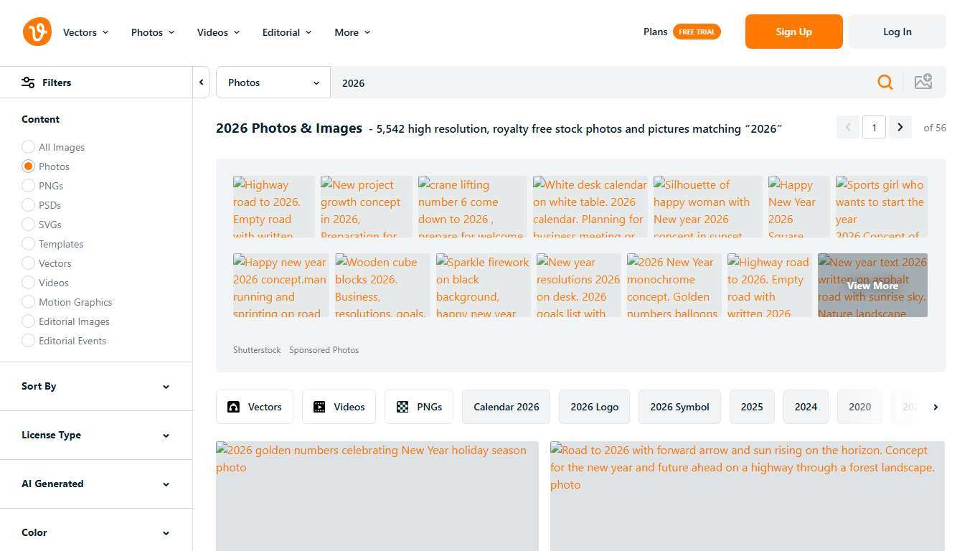Open the Videos chip with film icon
The width and height of the screenshot is (980, 551).
(339, 407)
